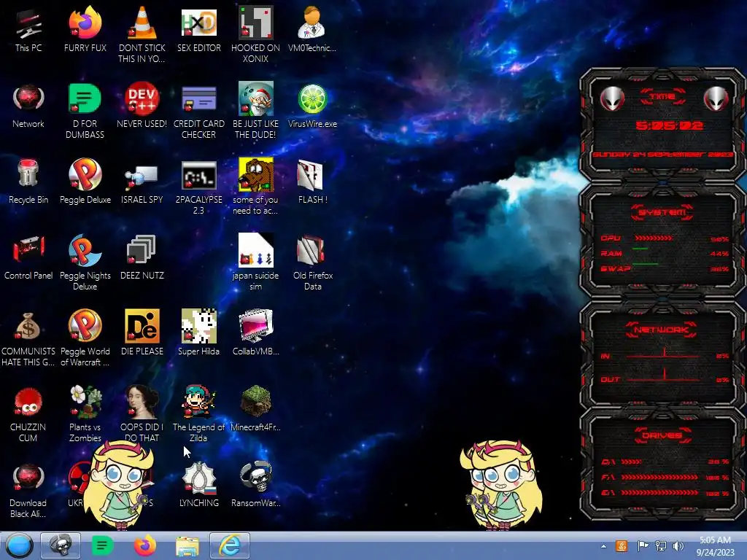This screenshot has height=560, width=747.
Task: Launch the Super Hilda shortcut
Action: 198,332
